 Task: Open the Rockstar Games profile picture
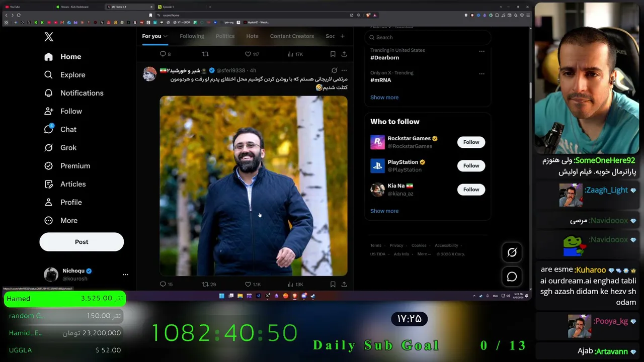click(x=377, y=142)
